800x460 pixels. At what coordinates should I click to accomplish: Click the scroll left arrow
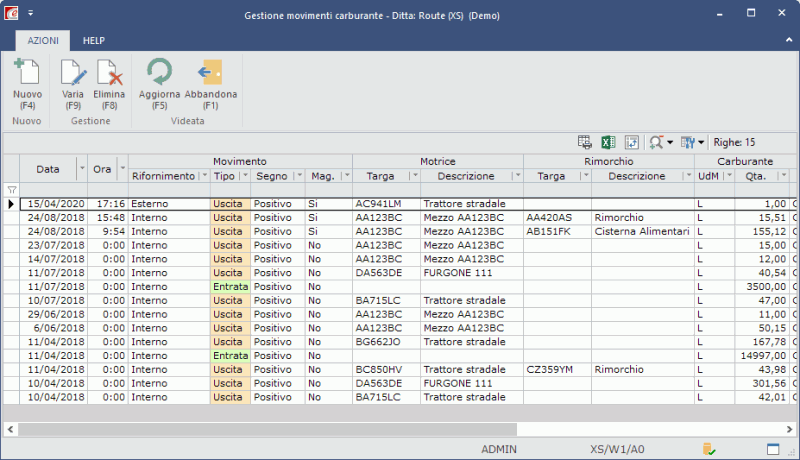click(10, 429)
